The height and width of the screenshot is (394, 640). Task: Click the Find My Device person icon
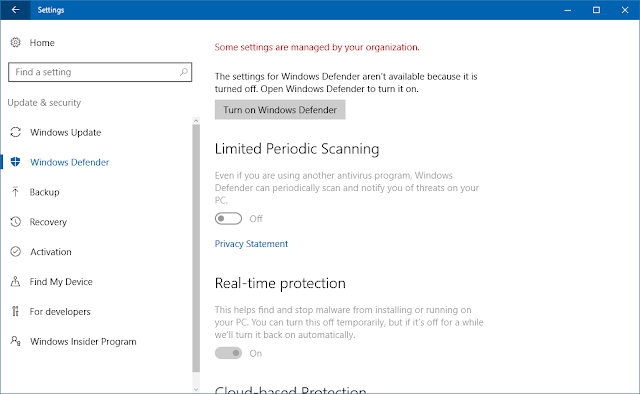coord(16,281)
